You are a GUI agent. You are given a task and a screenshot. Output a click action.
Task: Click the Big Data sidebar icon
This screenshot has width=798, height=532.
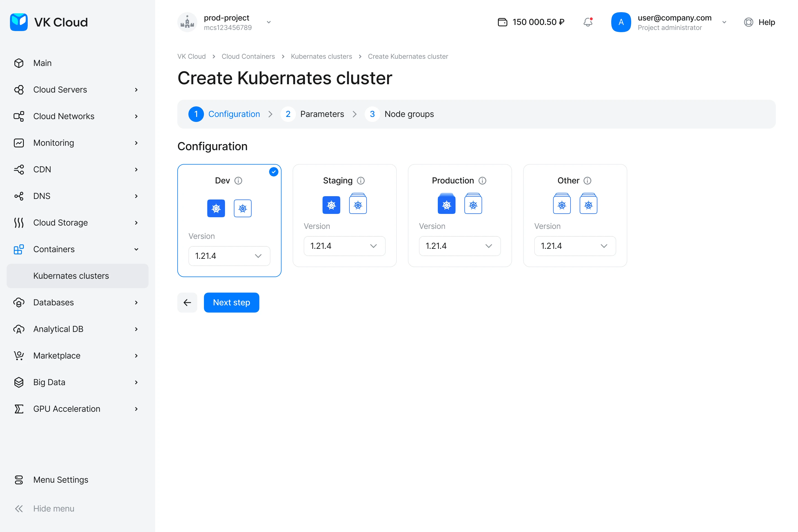point(19,382)
